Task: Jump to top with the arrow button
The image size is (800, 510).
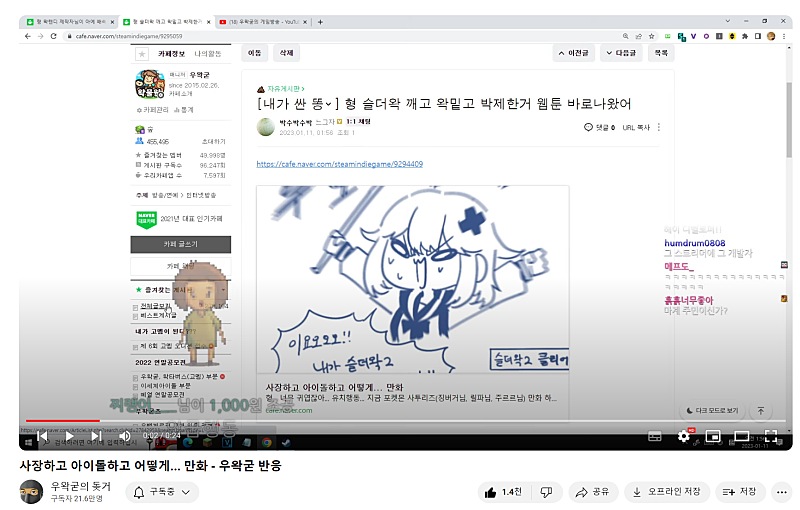Action: point(761,411)
